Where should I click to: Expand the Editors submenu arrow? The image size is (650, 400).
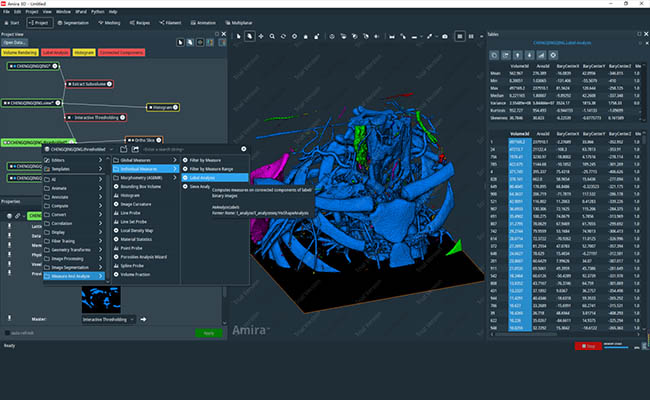100,160
